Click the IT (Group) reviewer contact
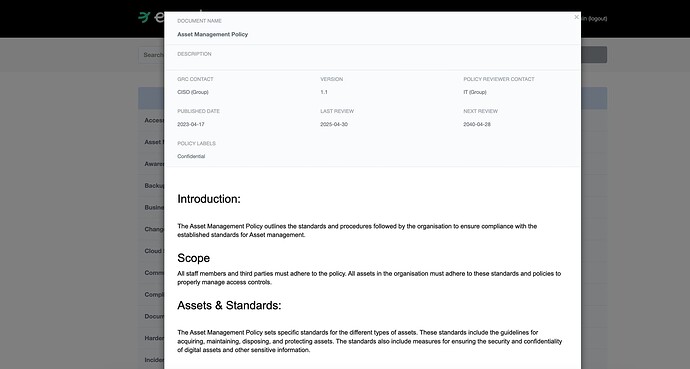This screenshot has width=690, height=369. coord(475,92)
